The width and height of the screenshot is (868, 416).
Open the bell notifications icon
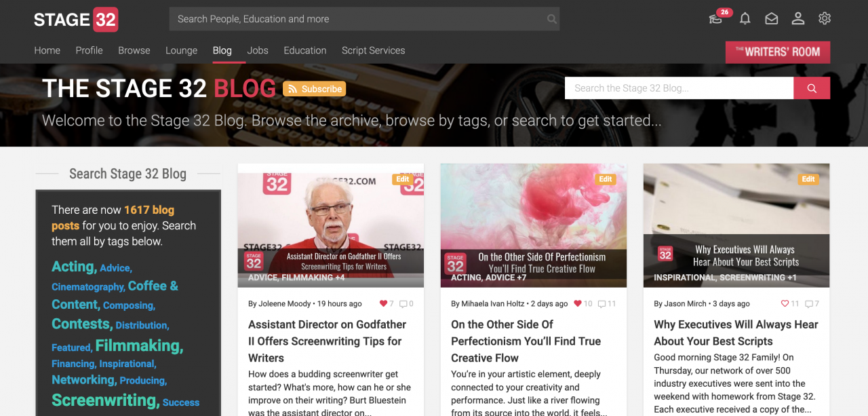click(745, 19)
